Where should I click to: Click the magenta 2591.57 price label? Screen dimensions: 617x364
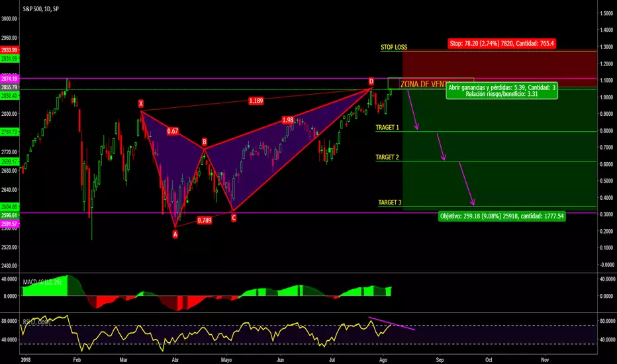click(9, 224)
